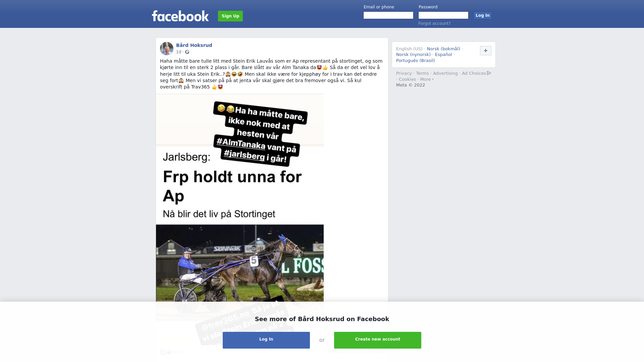This screenshot has width=644, height=362.
Task: Click Create new account button
Action: coord(378,340)
